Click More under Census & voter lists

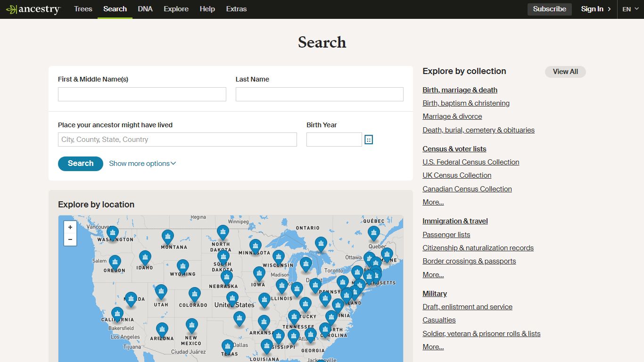[x=433, y=202]
